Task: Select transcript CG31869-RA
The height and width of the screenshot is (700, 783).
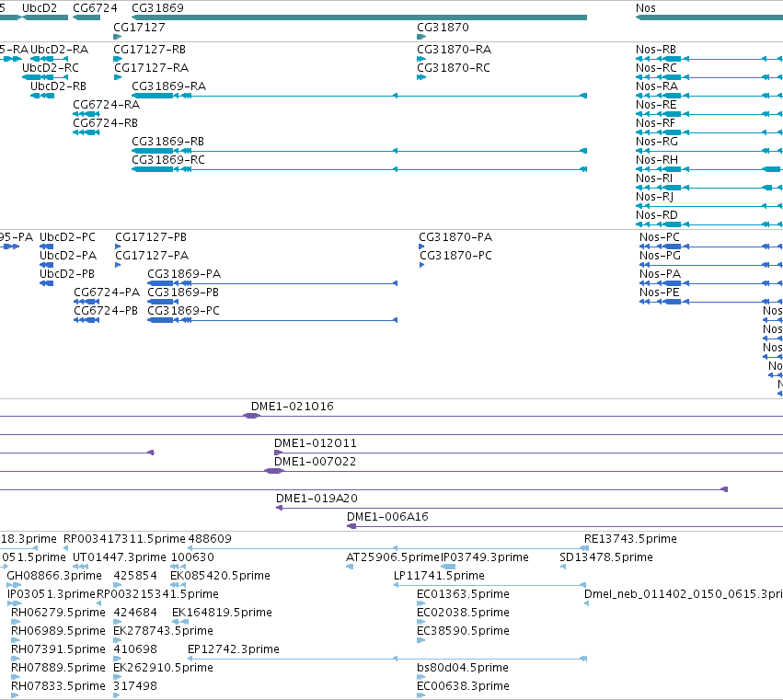Action: (x=168, y=86)
